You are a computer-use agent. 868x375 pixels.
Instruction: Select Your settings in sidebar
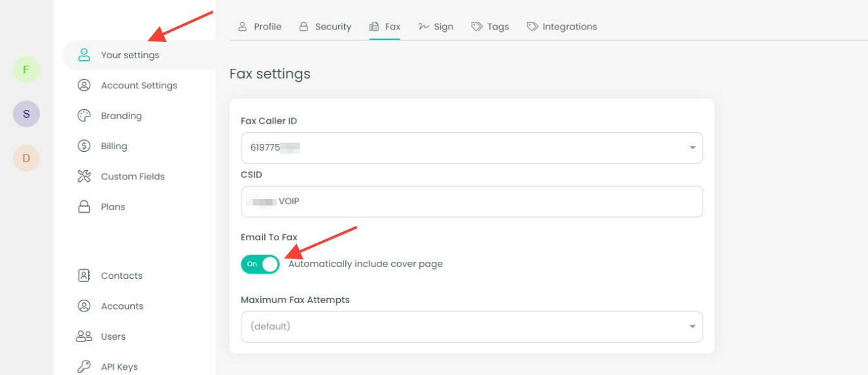click(130, 55)
